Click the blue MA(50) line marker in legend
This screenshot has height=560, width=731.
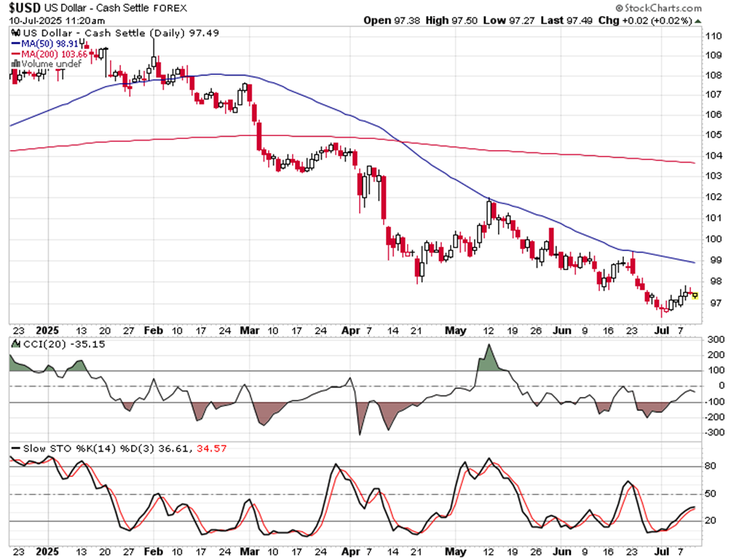15,44
